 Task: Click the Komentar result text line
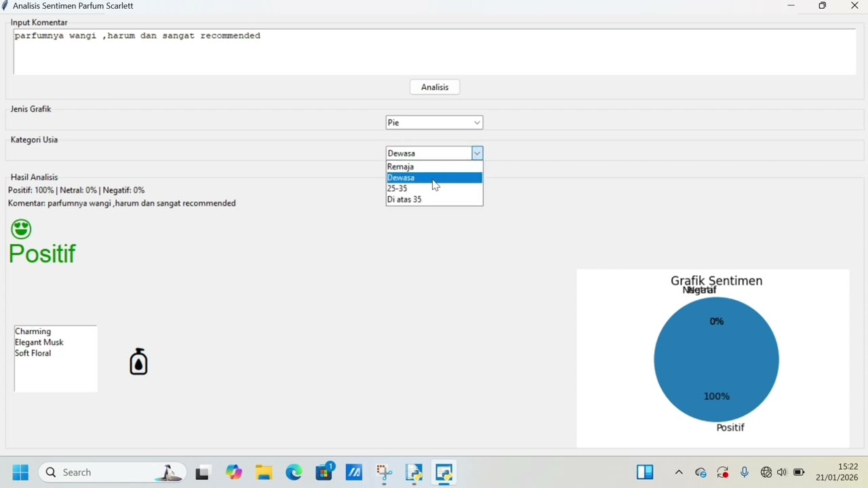[122, 204]
